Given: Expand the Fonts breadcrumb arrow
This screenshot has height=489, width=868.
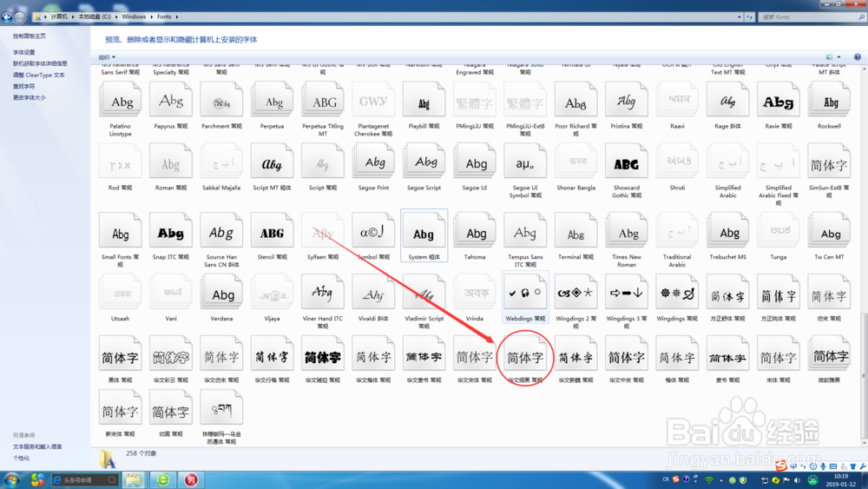Looking at the screenshot, I should coord(177,17).
